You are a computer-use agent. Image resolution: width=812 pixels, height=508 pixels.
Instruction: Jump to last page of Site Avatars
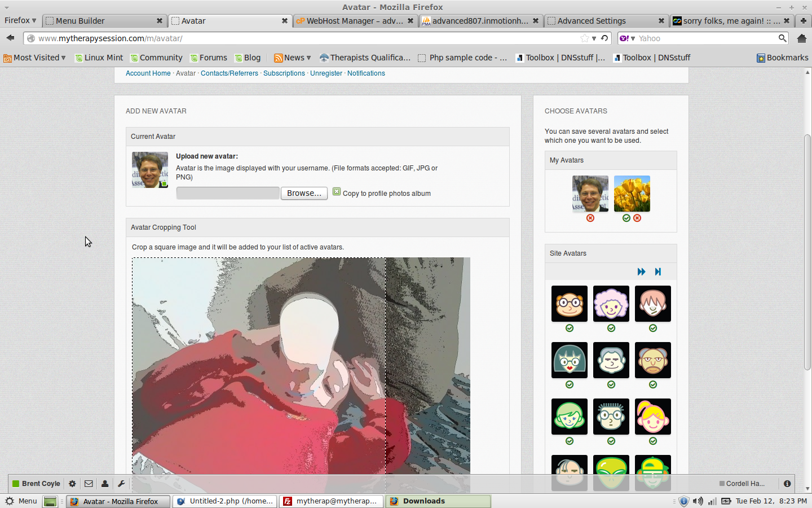[657, 272]
